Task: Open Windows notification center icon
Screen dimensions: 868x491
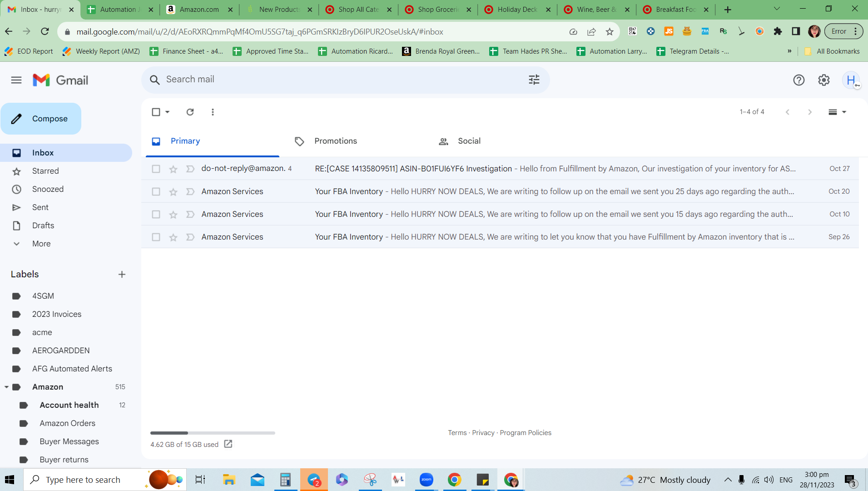Action: pos(850,480)
